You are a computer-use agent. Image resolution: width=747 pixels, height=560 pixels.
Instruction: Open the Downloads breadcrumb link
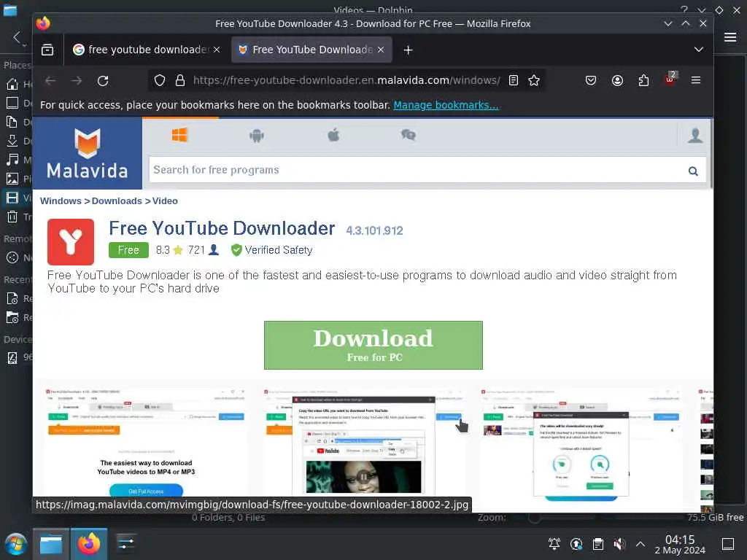pos(117,201)
